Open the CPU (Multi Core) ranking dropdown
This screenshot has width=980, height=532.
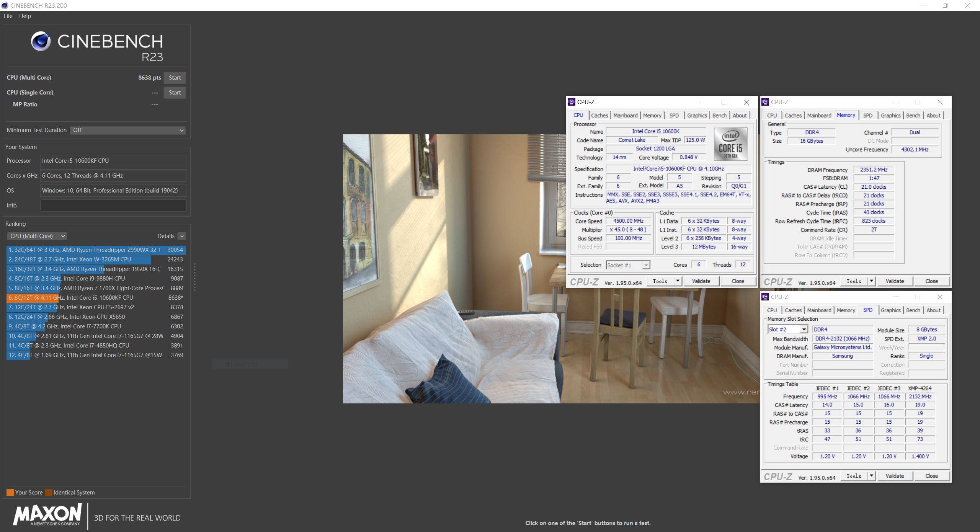coord(37,236)
